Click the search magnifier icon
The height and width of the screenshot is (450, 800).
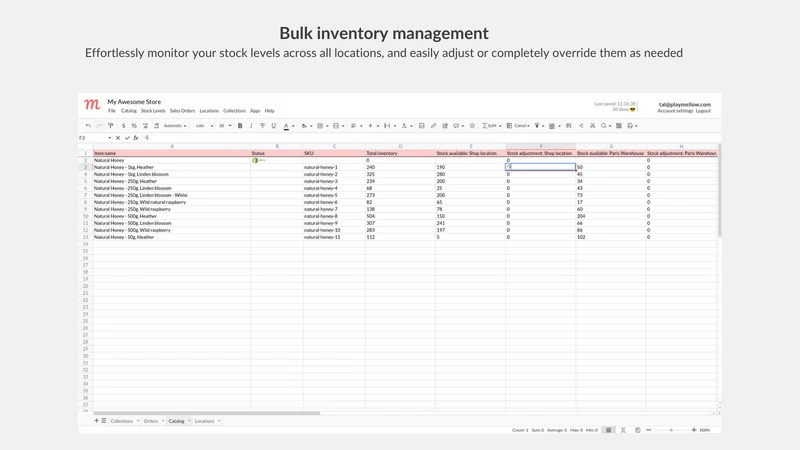(604, 126)
